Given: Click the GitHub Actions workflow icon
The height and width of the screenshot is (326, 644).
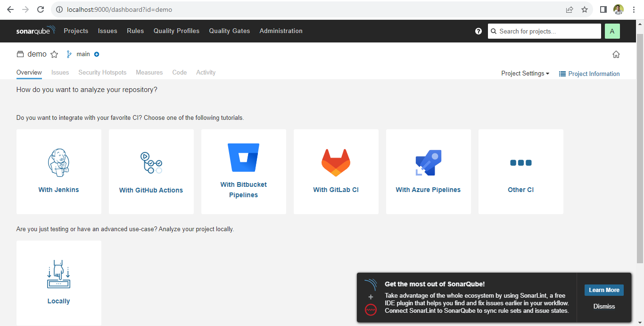Looking at the screenshot, I should coord(151,163).
